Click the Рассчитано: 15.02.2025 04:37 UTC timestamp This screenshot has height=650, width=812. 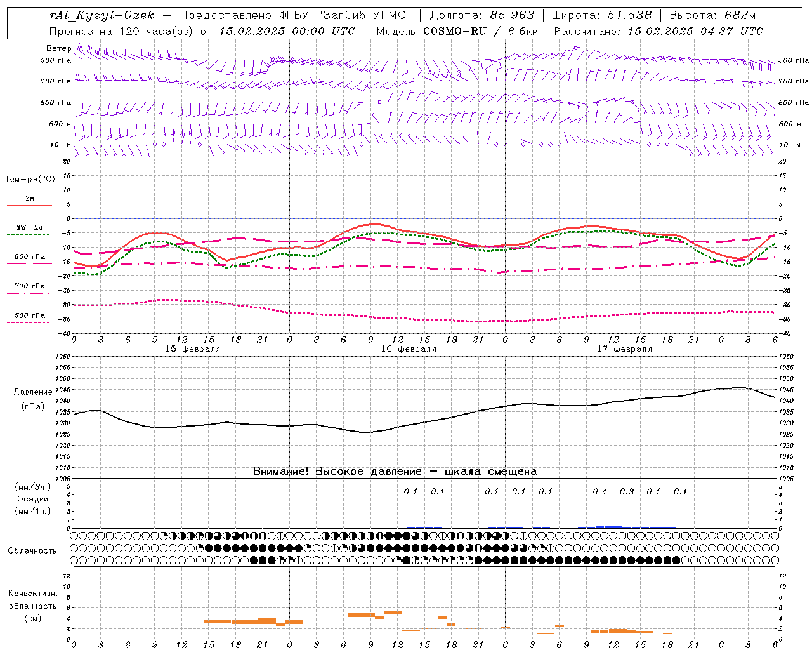point(658,31)
